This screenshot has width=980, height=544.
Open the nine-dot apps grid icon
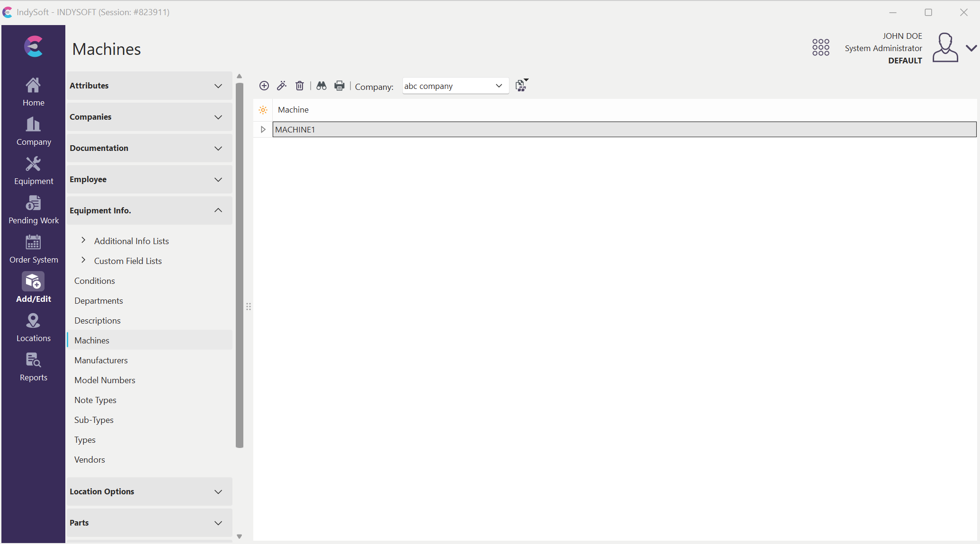pyautogui.click(x=820, y=47)
